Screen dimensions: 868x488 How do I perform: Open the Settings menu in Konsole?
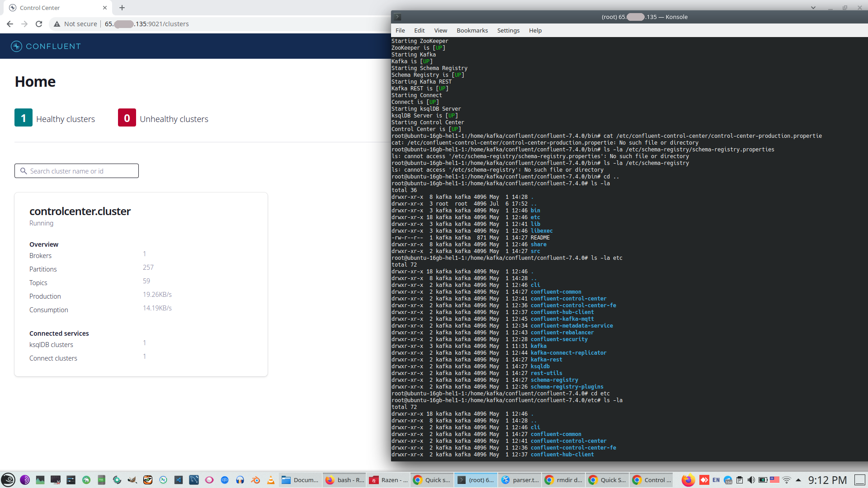[x=508, y=30]
